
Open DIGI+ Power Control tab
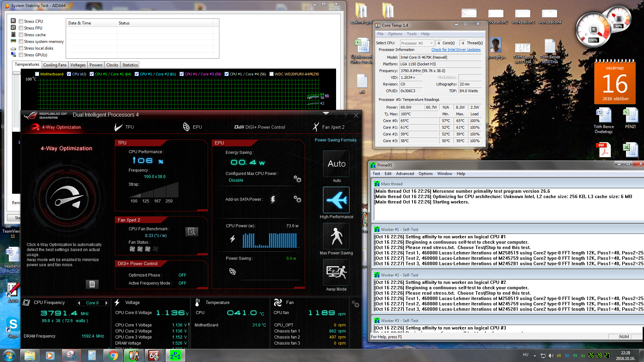[260, 127]
